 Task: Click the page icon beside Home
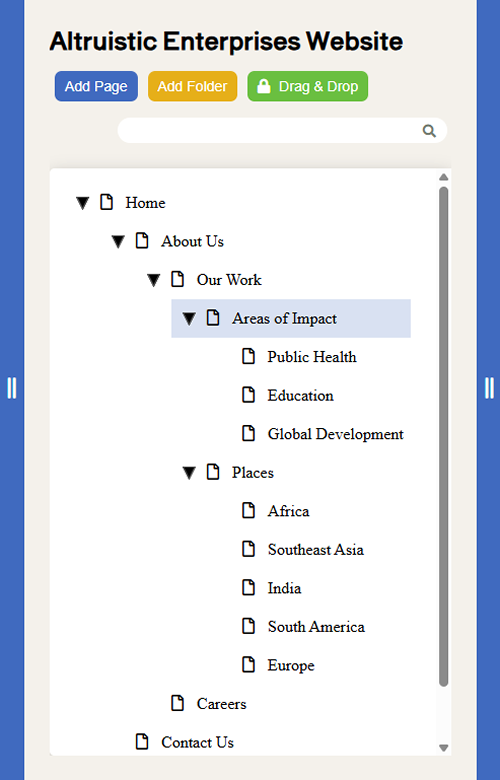point(106,202)
